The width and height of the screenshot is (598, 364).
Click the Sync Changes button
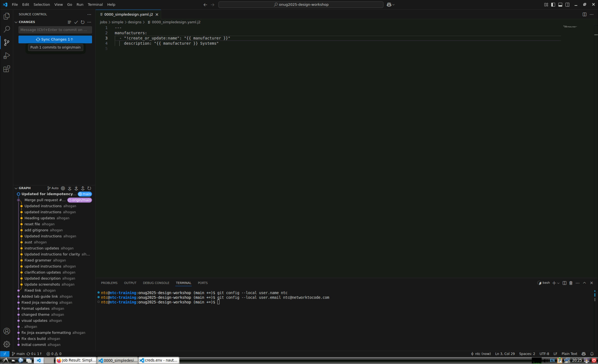point(55,39)
